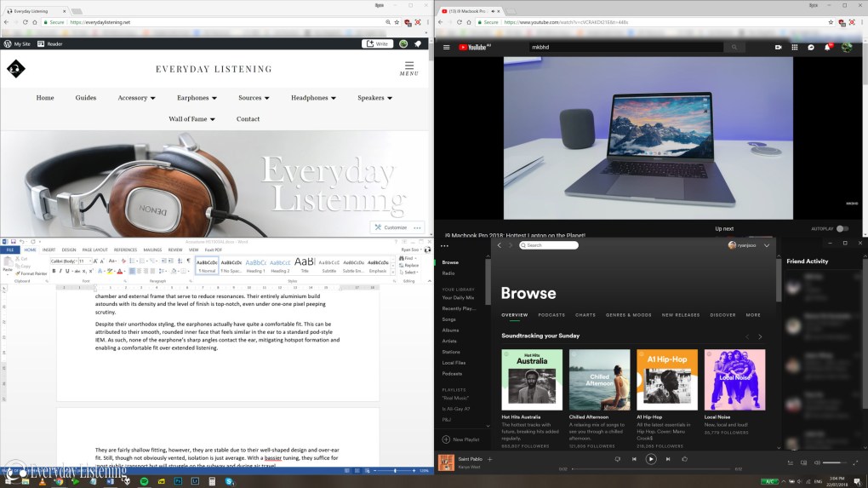Click Spotify track progress bar
The width and height of the screenshot is (868, 488).
tap(650, 469)
